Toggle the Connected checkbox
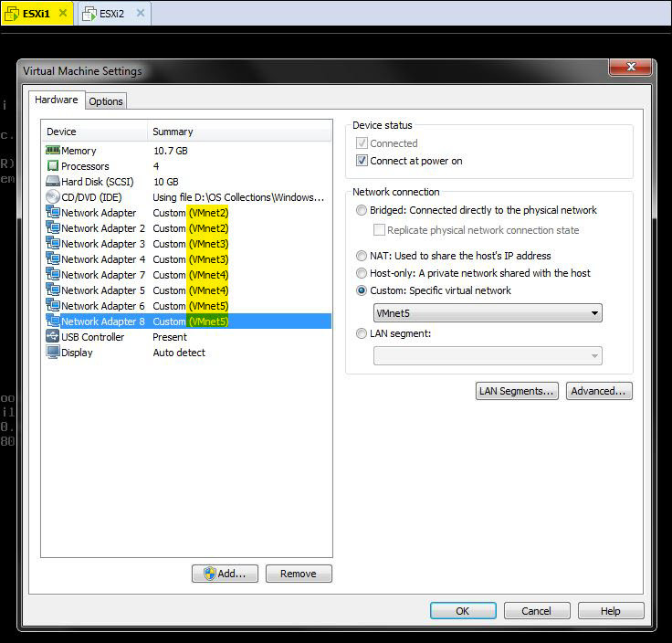 (362, 142)
